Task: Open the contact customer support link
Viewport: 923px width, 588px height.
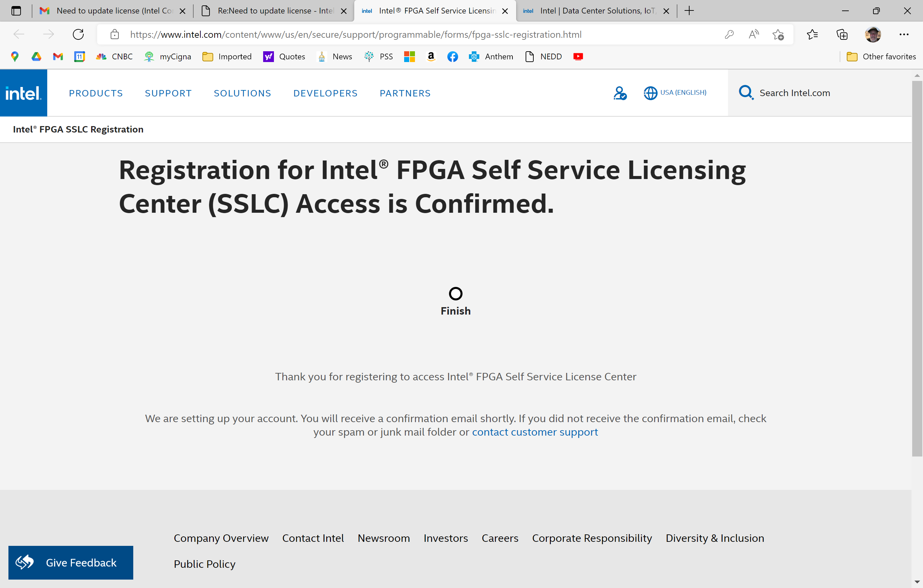Action: tap(535, 432)
